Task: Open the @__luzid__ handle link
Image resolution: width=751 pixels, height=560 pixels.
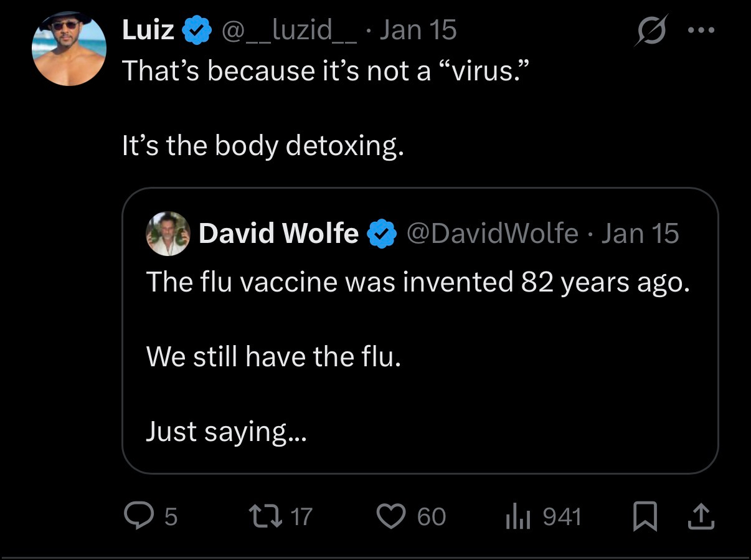Action: 289,30
